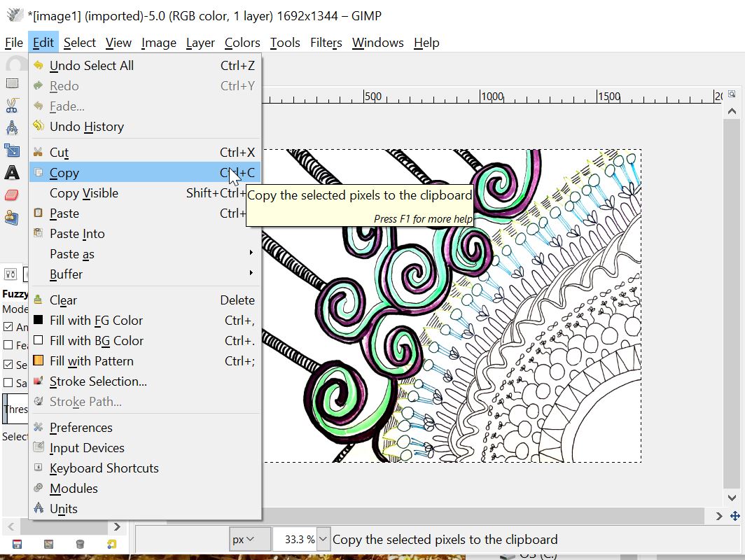Select the Measure compass tool
Screen dimensions: 745x560
click(x=12, y=128)
